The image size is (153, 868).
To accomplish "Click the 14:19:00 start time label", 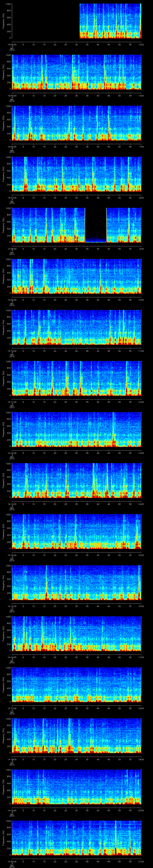I will [12, 810].
